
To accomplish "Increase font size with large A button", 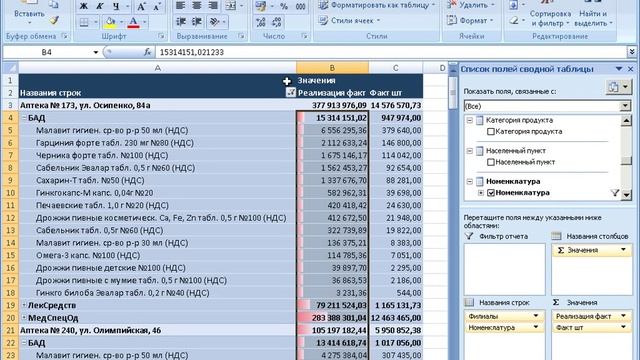I will [x=141, y=6].
